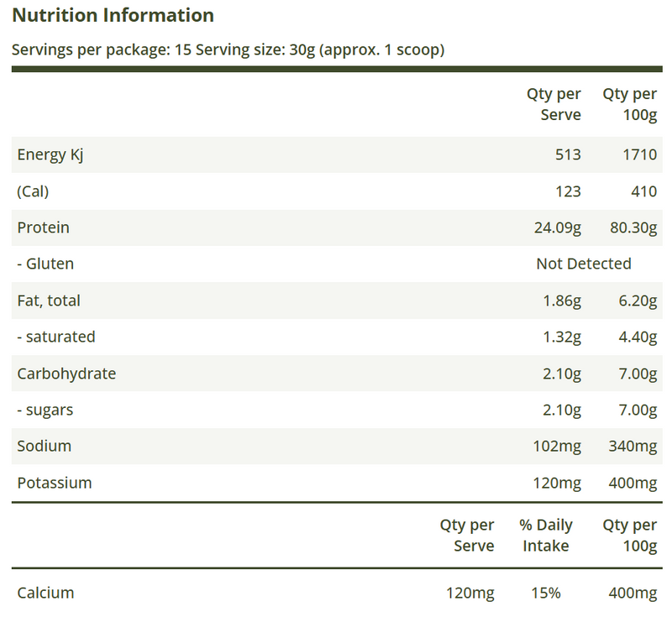Select the Potassium row label
This screenshot has height=617, width=672.
[x=55, y=483]
